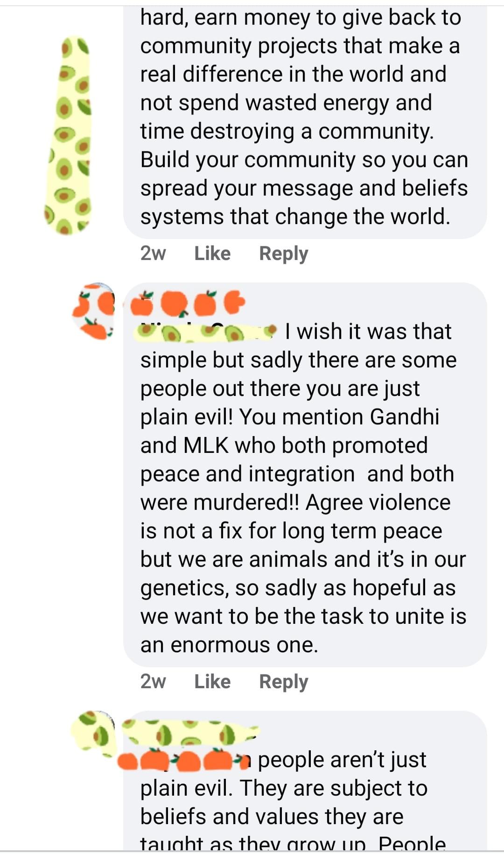Tap the bottom comment starting 'people aren't just plain evil'
The height and width of the screenshot is (854, 504).
[x=305, y=782]
